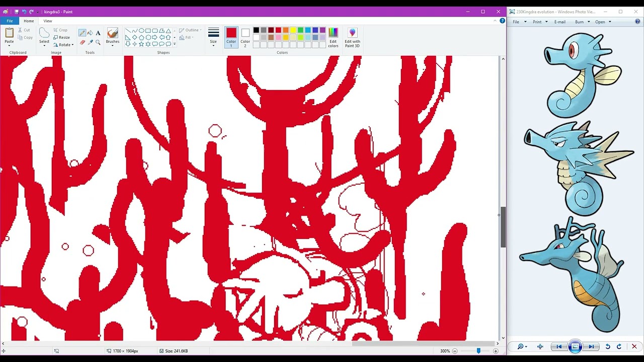The height and width of the screenshot is (362, 644).
Task: Activate Color 1 foreground selector
Action: (231, 37)
